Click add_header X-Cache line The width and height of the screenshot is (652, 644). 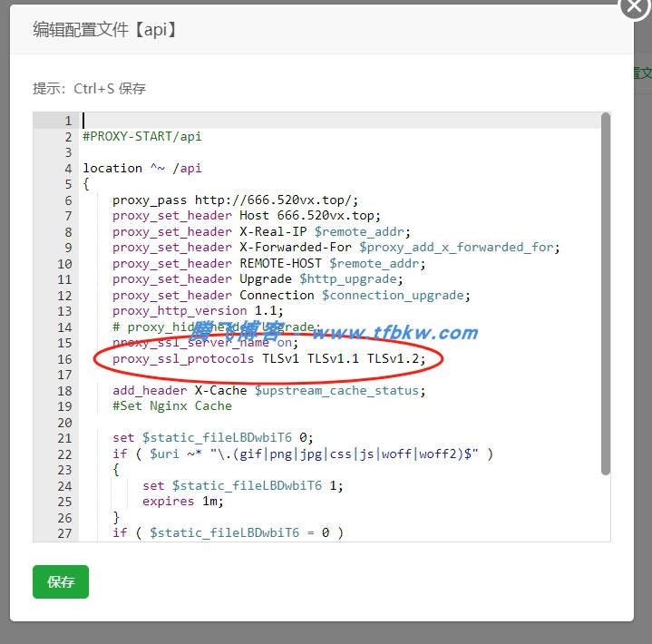[x=269, y=391]
